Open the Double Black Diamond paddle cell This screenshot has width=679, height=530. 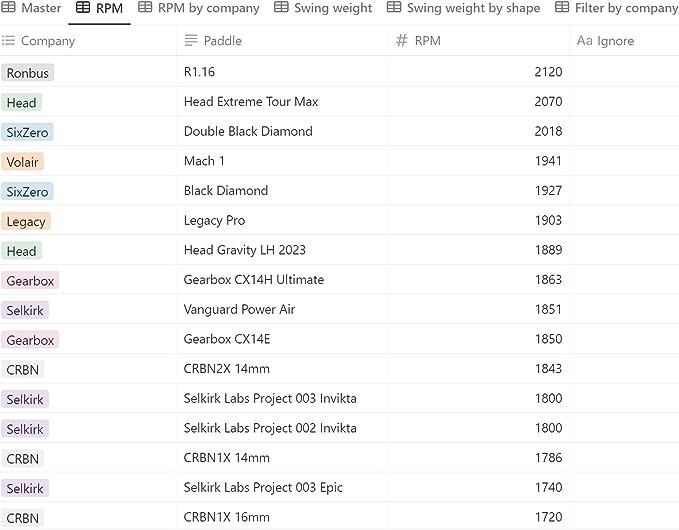[282, 131]
